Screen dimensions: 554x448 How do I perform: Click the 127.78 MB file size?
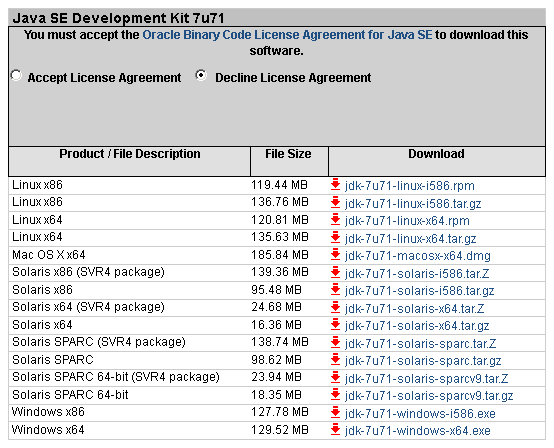[x=280, y=412]
